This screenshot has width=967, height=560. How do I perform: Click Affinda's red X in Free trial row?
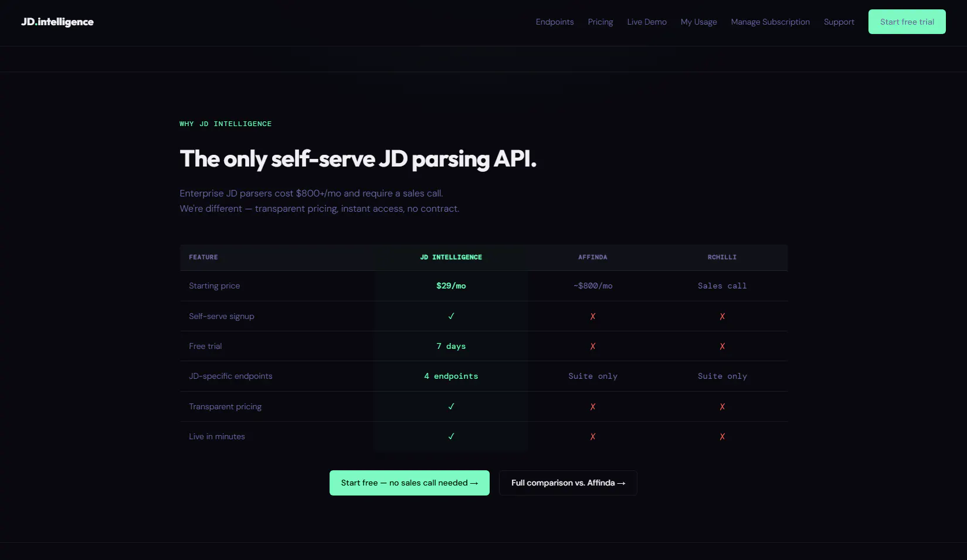pos(593,346)
